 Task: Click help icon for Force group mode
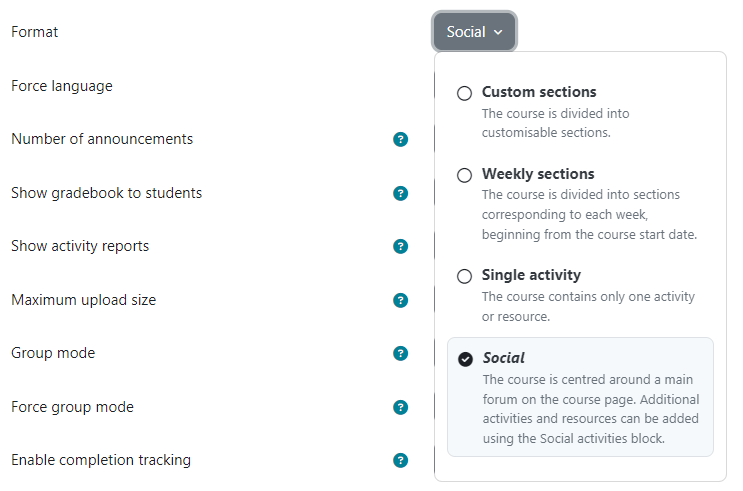click(400, 408)
